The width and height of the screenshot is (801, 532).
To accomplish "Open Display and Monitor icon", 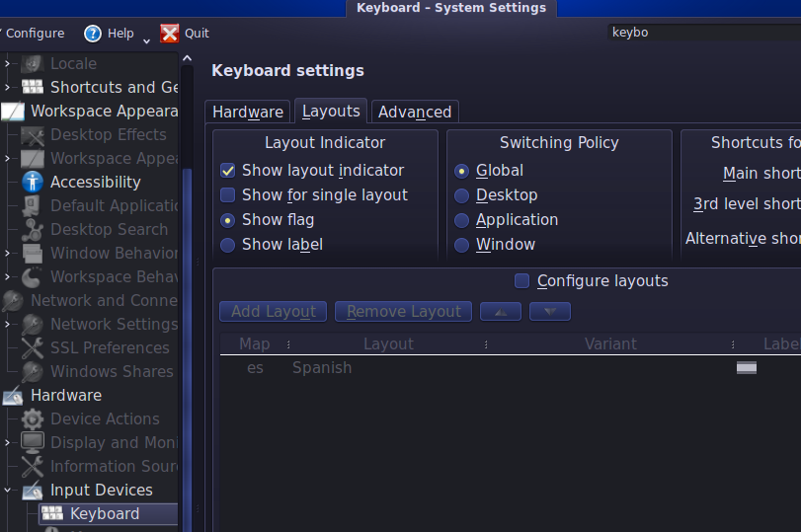I will [34, 442].
